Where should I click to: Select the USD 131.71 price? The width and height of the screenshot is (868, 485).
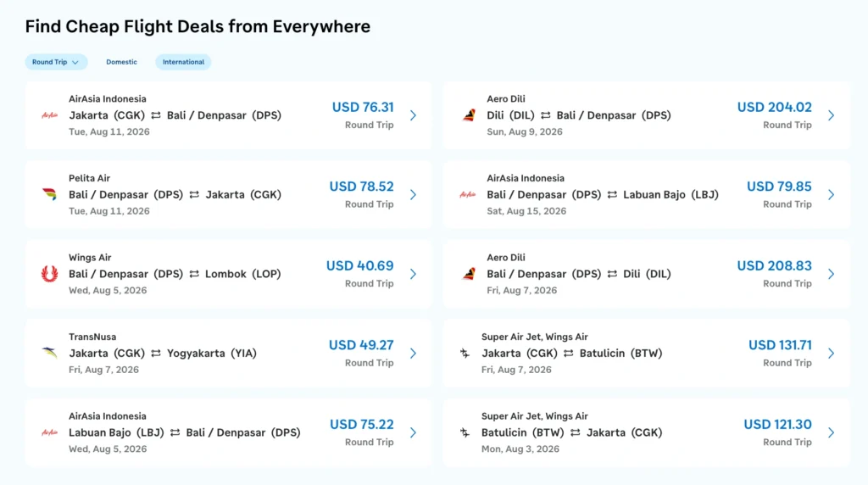tap(780, 345)
